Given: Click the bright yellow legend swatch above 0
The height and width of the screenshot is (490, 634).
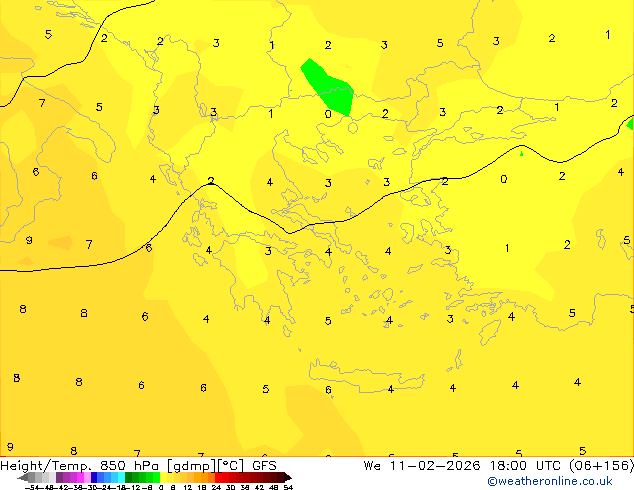Looking at the screenshot, I should pos(163,477).
